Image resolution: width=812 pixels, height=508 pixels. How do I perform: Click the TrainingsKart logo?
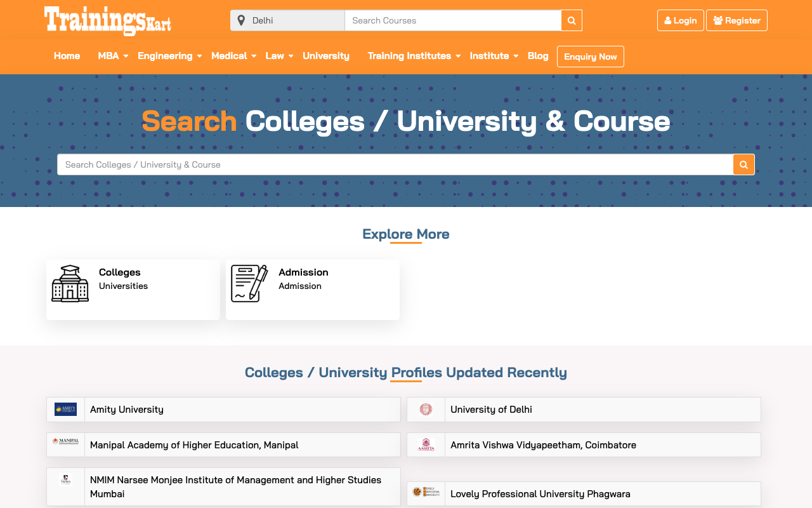(x=108, y=20)
